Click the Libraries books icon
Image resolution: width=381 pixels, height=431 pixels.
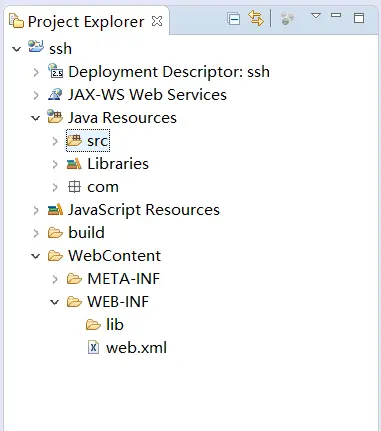pos(74,164)
